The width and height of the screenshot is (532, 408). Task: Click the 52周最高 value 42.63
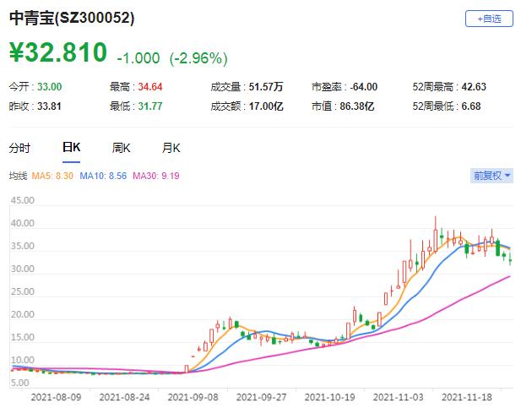point(474,87)
